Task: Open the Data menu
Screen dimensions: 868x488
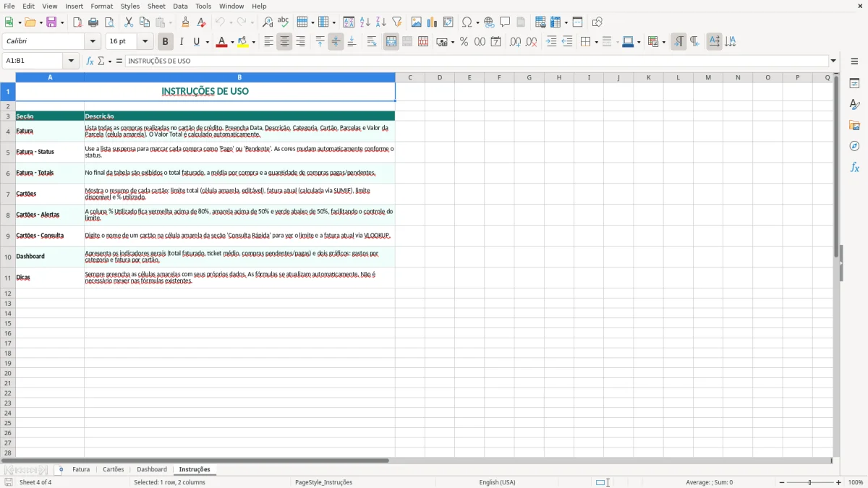Action: click(x=180, y=6)
